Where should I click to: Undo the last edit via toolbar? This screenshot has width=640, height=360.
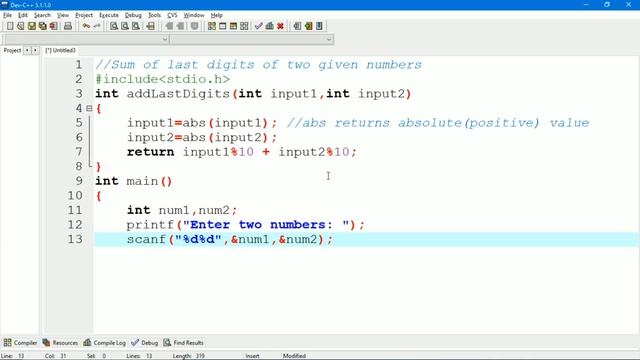[86, 26]
